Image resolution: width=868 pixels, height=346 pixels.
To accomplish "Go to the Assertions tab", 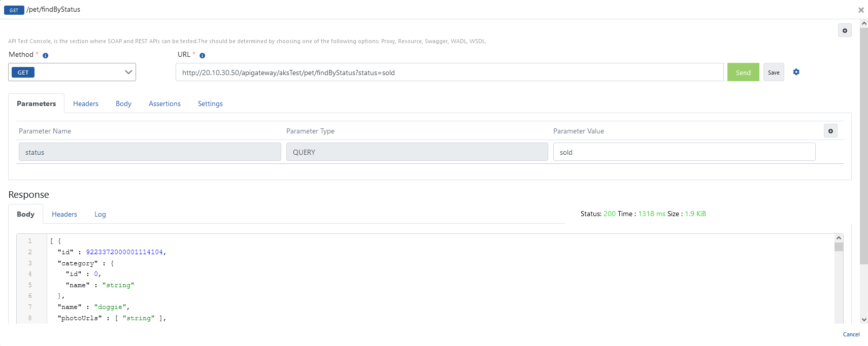I will coord(164,103).
